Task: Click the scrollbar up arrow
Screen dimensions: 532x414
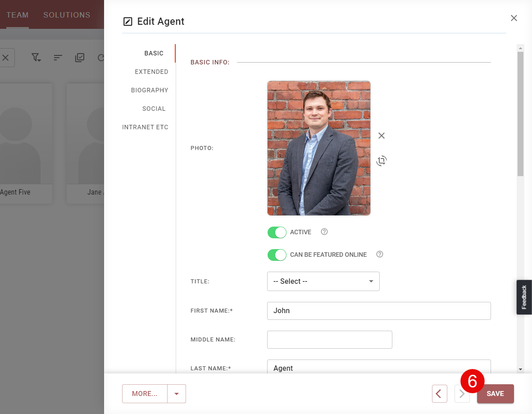Action: point(520,48)
